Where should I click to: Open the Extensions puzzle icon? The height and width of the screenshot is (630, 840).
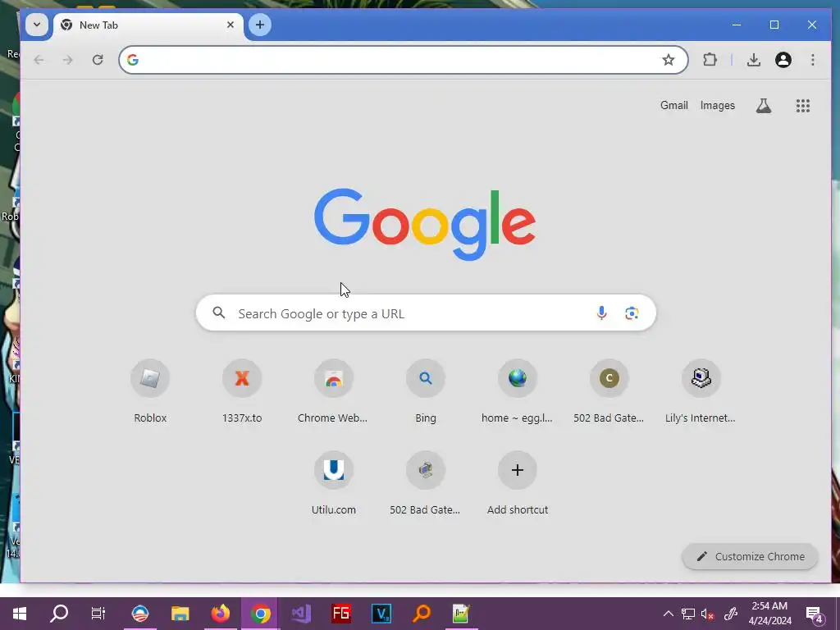(710, 59)
